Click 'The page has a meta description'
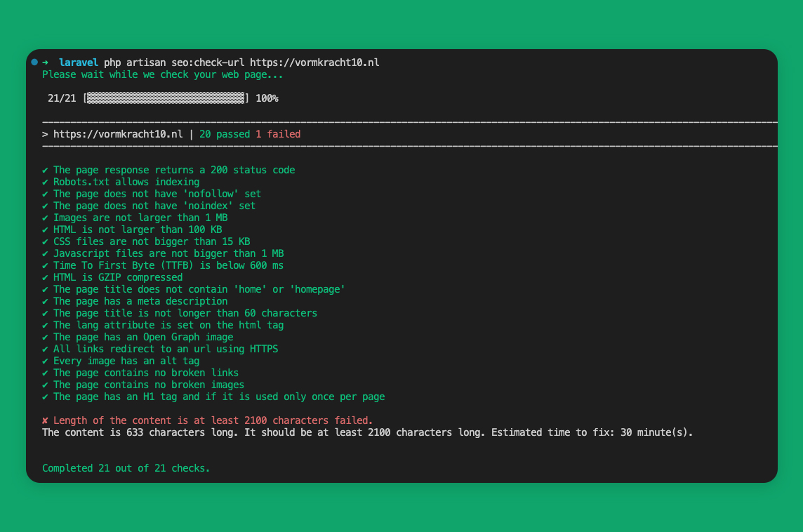 pyautogui.click(x=140, y=302)
